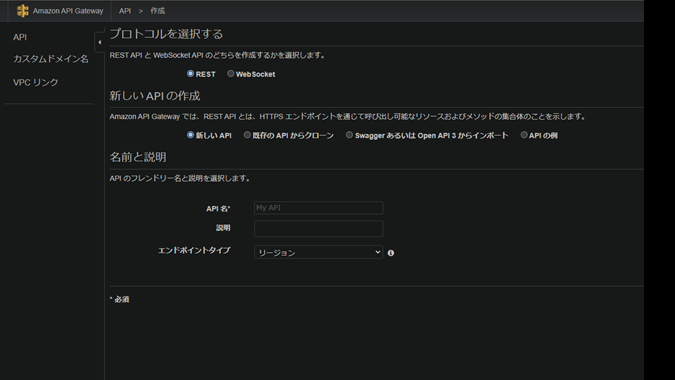The width and height of the screenshot is (675, 380).
Task: Click the プロトコルを選択する heading
Action: click(166, 34)
